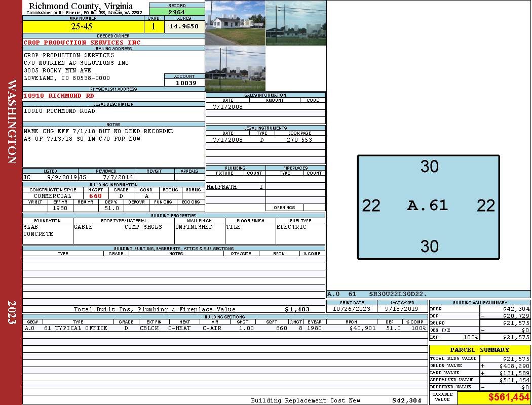532x405 pixels.
Task: Click floor finish TILE
Action: point(233,227)
